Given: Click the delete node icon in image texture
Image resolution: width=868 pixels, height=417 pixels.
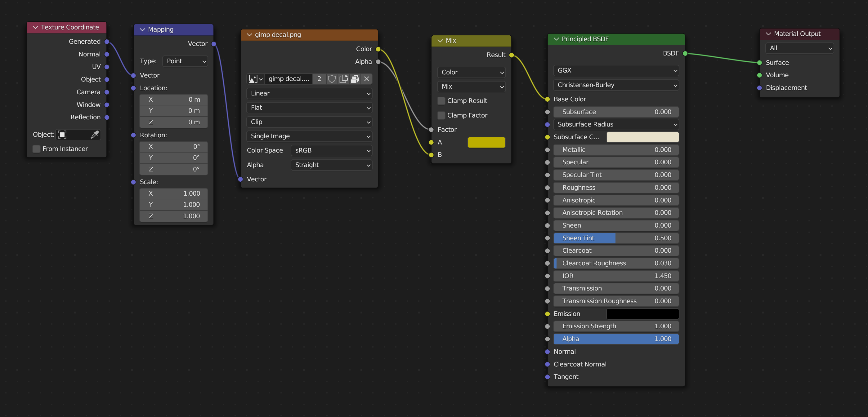Looking at the screenshot, I should point(365,78).
